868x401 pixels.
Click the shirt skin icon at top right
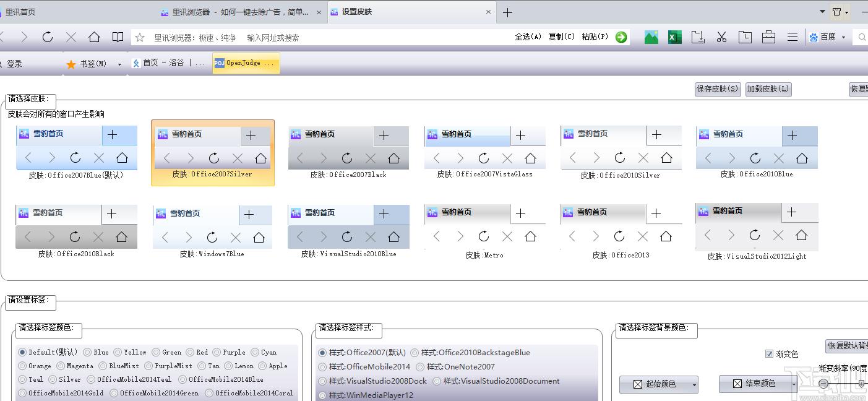tap(836, 12)
